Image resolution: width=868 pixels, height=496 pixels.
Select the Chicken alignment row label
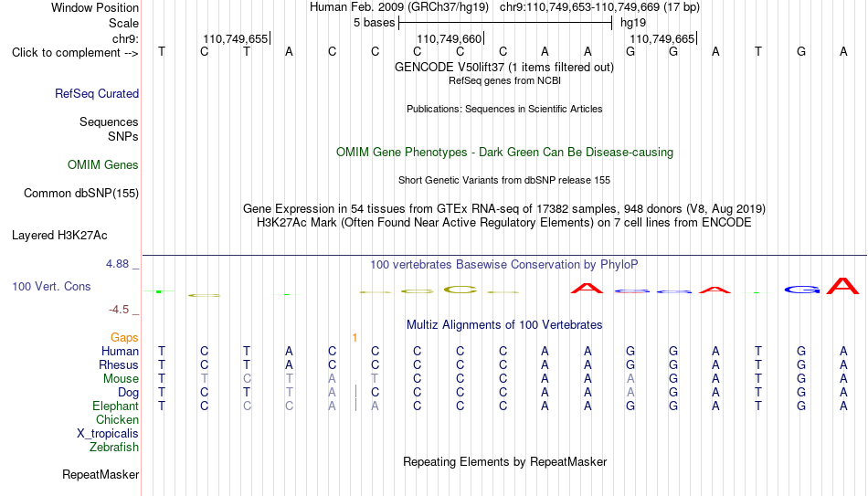click(x=117, y=419)
